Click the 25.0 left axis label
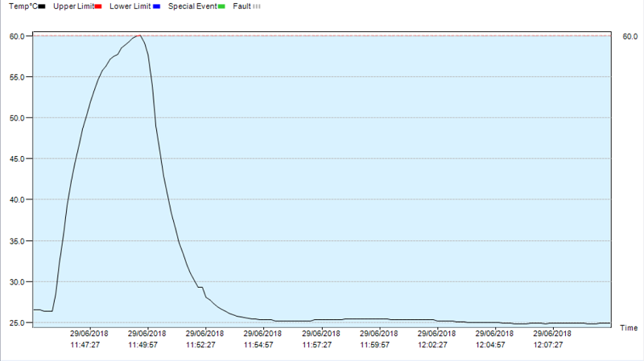 [19, 323]
